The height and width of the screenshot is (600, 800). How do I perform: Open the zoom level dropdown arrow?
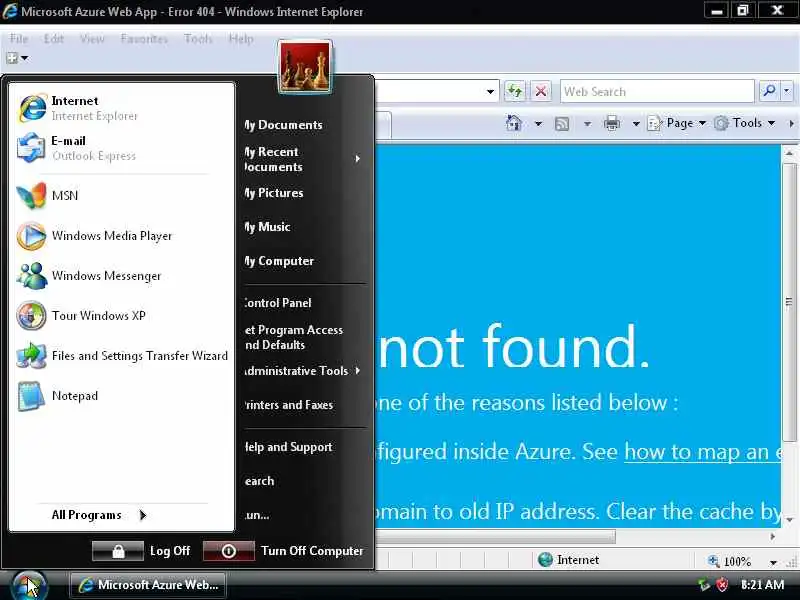click(x=773, y=562)
